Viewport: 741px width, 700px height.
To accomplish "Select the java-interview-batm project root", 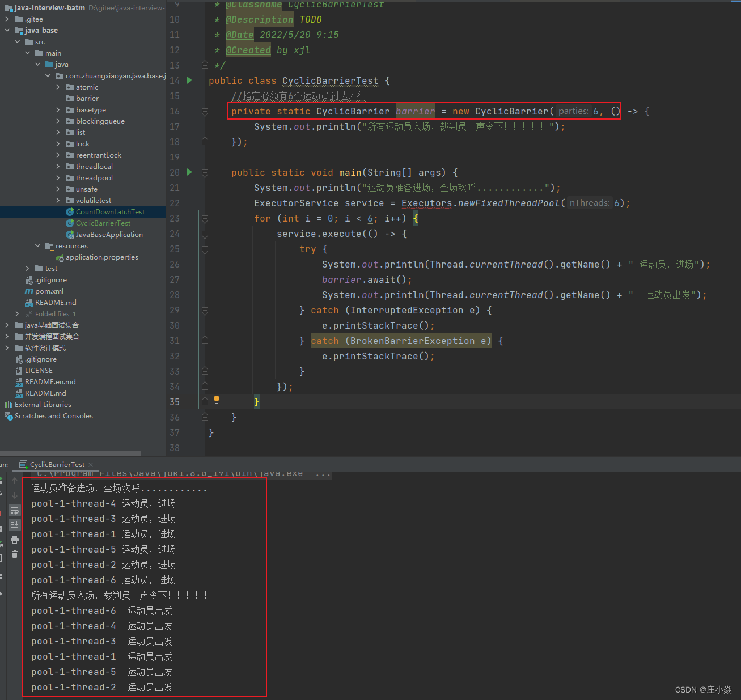I will click(x=50, y=8).
